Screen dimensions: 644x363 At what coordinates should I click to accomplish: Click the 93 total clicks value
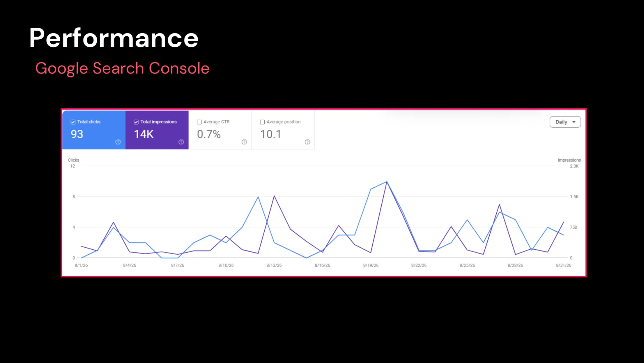click(x=77, y=134)
